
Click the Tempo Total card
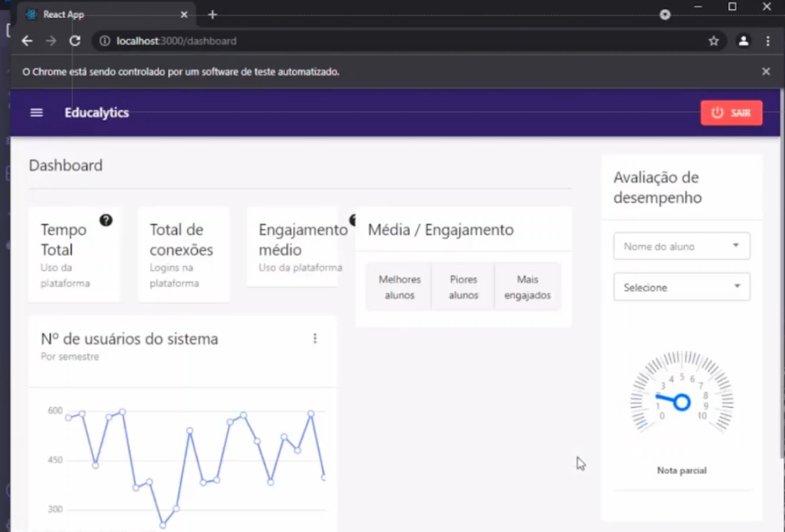pos(74,255)
